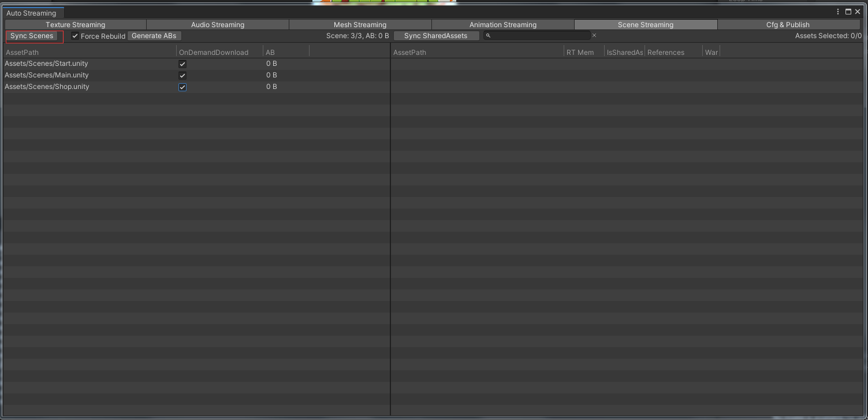Screen dimensions: 868x420
Task: Toggle OnDemandDownload for Start.unity
Action: pos(182,64)
